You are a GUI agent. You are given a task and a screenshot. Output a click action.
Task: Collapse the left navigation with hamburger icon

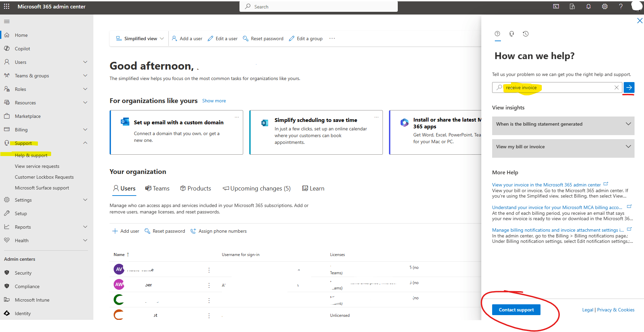(6, 21)
